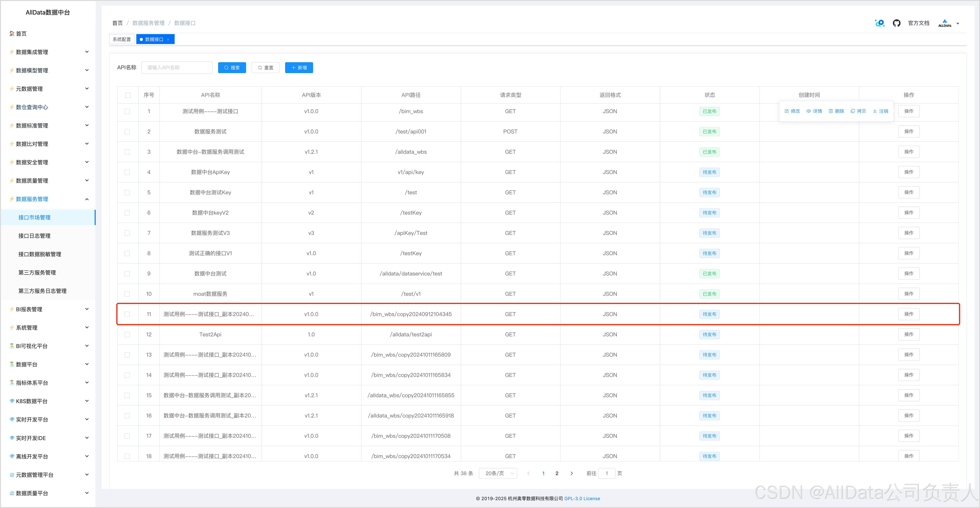Select checkbox for row 11 copied interface
Screen dimensions: 980x508
point(127,314)
